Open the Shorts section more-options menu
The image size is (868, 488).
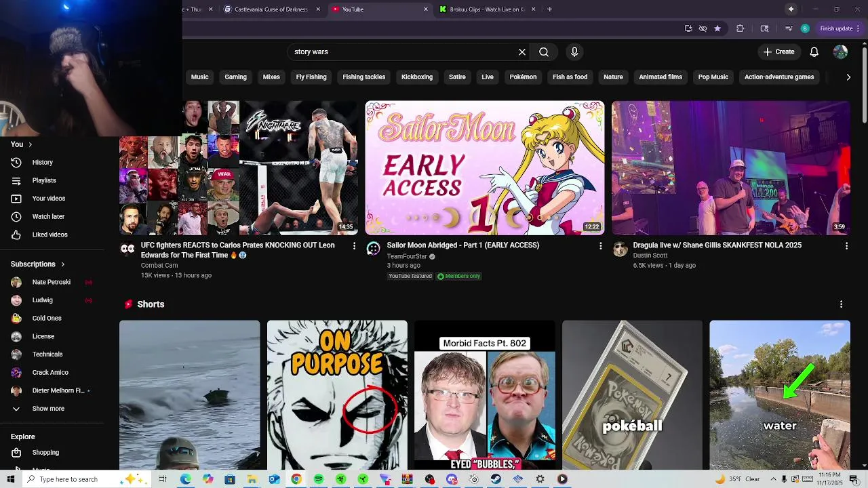[841, 304]
